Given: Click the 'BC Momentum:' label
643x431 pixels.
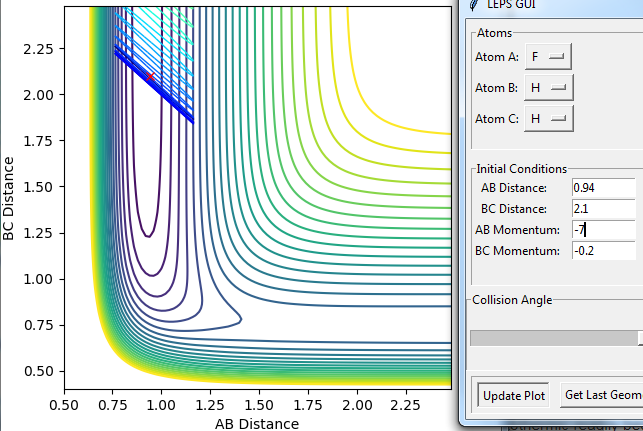Looking at the screenshot, I should click(x=517, y=251).
